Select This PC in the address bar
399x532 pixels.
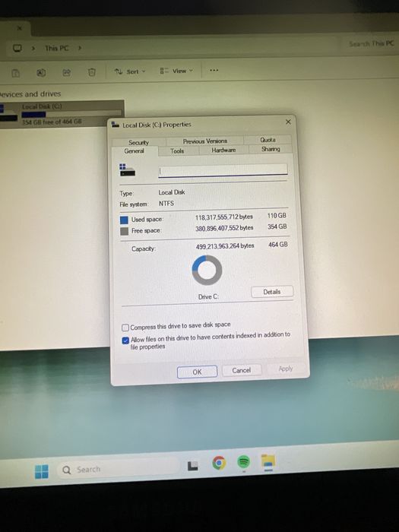(57, 48)
